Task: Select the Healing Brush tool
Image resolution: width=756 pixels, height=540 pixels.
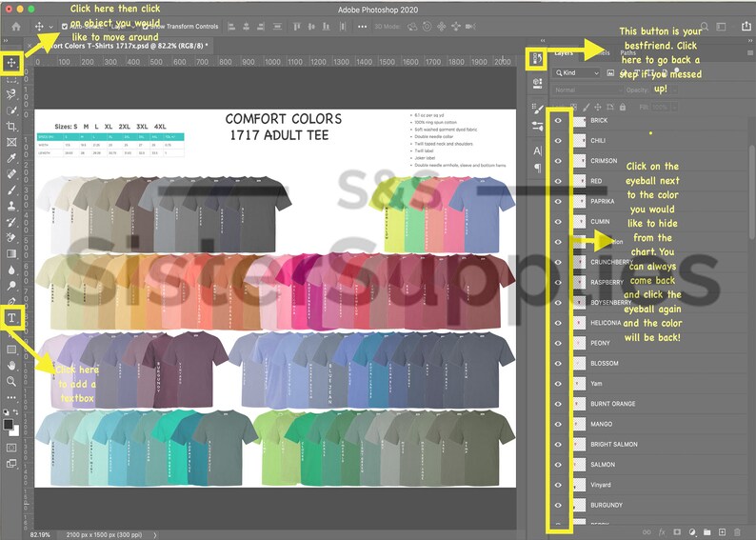Action: pos(11,173)
